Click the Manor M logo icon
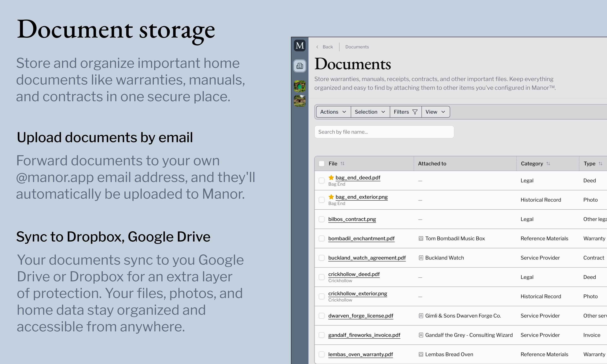Image resolution: width=607 pixels, height=364 pixels. (300, 46)
